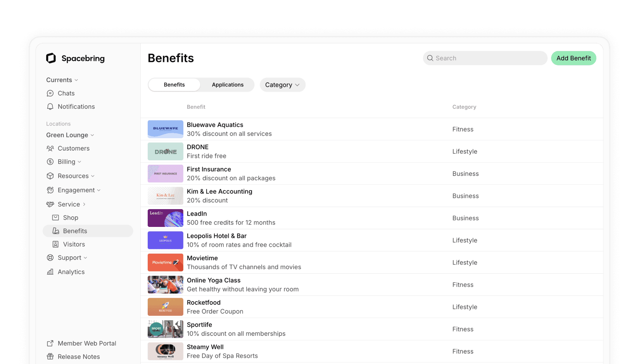
Task: Click the search magnifier icon
Action: point(430,58)
